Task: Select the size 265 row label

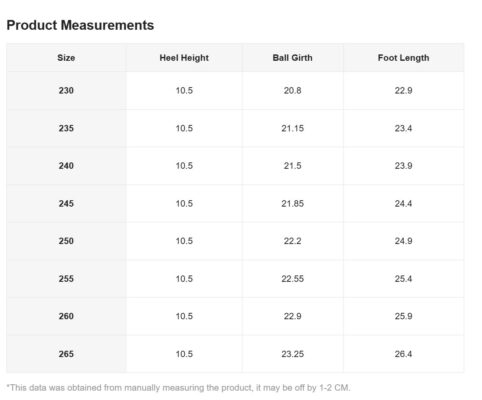Action: (66, 354)
